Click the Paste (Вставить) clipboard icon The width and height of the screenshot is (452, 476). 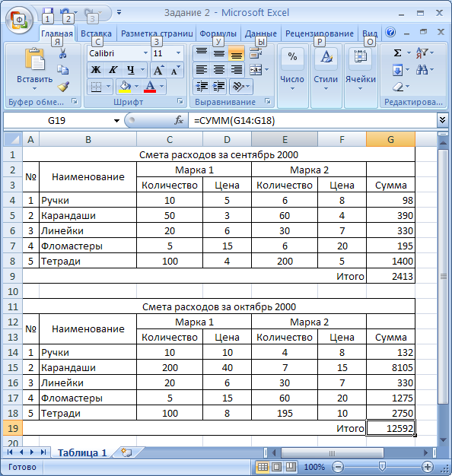click(x=34, y=59)
